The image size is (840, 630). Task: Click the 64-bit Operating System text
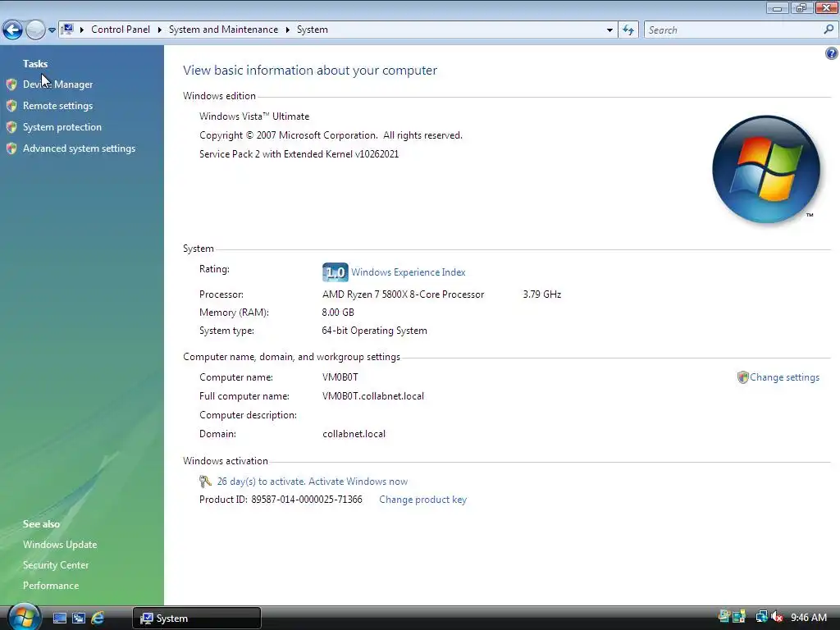click(x=374, y=331)
